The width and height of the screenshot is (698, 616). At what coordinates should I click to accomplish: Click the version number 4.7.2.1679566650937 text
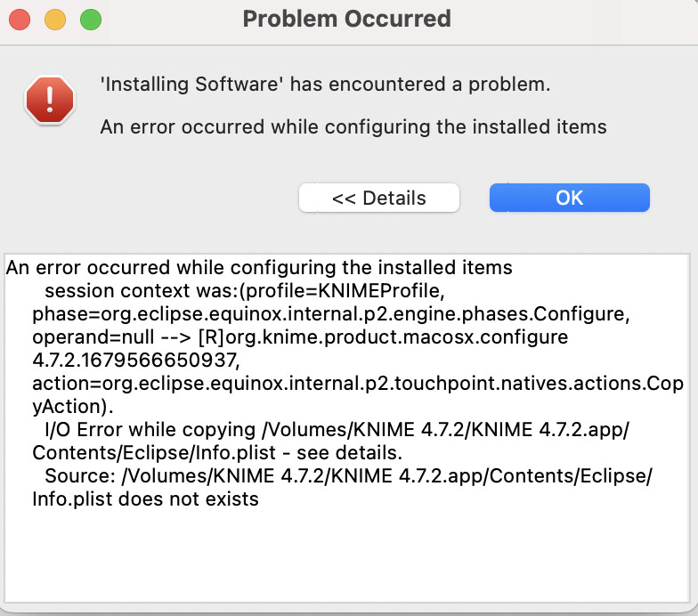pyautogui.click(x=136, y=360)
